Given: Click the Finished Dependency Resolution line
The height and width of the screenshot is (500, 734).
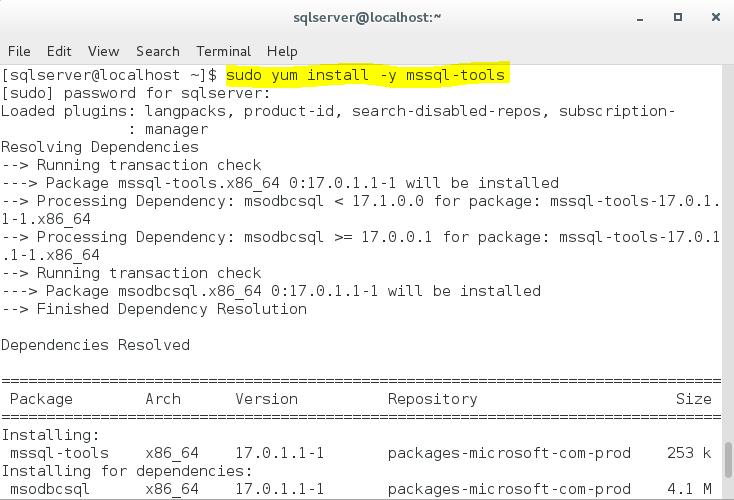Looking at the screenshot, I should pos(154,309).
